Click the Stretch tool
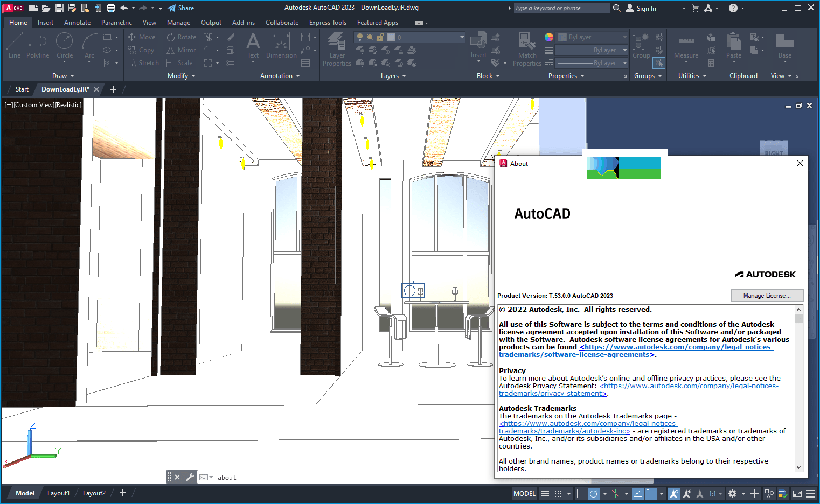The image size is (820, 504). (x=143, y=63)
